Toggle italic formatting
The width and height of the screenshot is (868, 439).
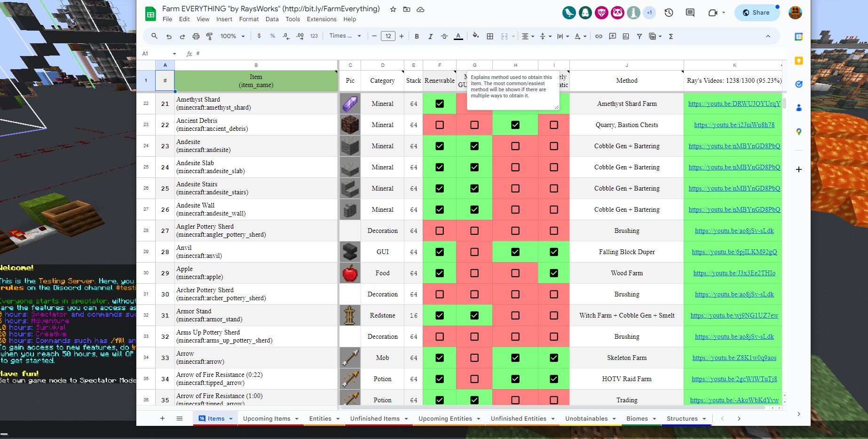point(430,36)
